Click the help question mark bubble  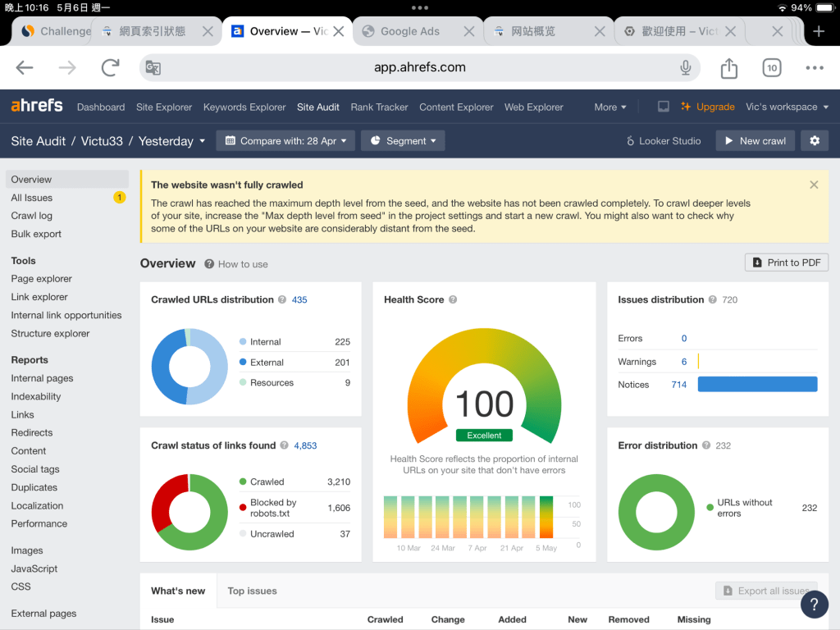[814, 605]
